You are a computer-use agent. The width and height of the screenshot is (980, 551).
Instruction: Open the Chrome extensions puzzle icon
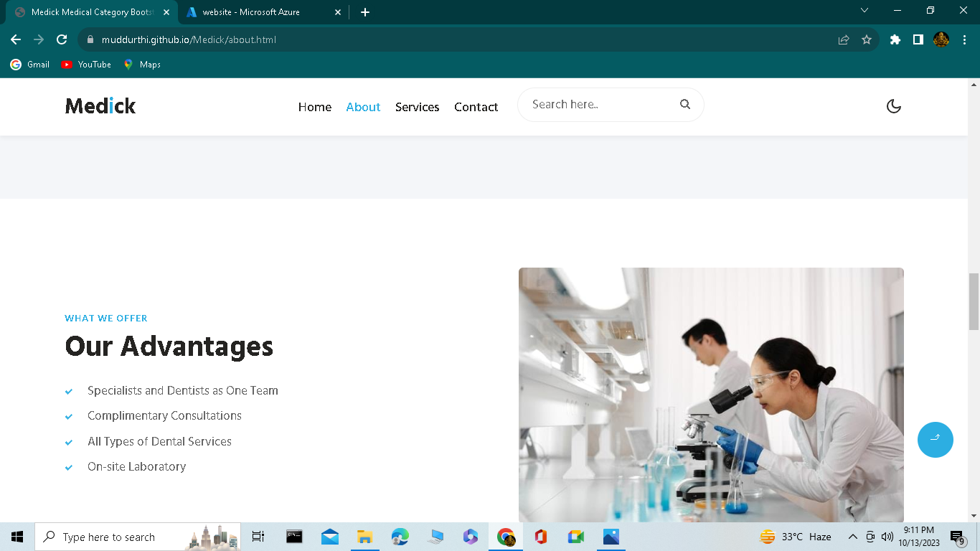pos(895,39)
